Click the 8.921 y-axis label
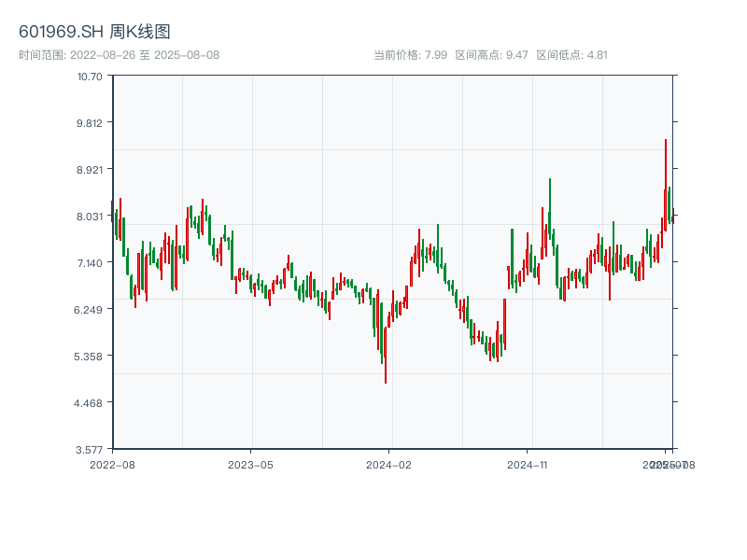The image size is (747, 560). [90, 170]
